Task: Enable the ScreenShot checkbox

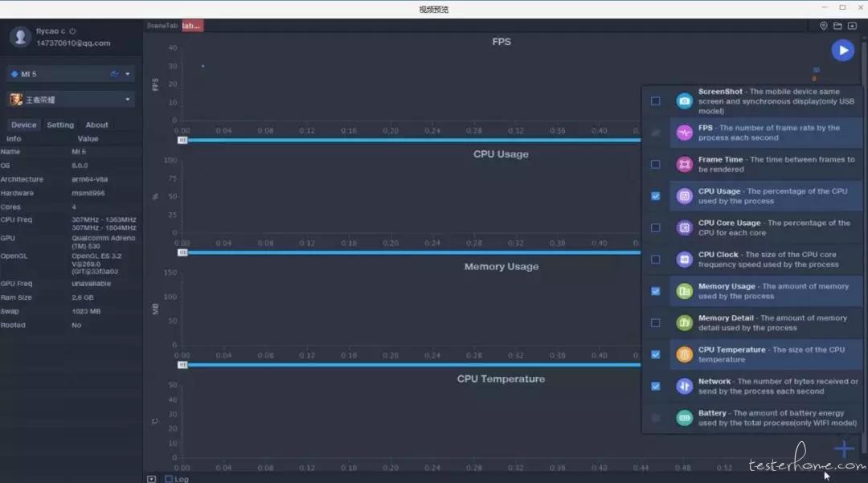Action: coord(656,101)
